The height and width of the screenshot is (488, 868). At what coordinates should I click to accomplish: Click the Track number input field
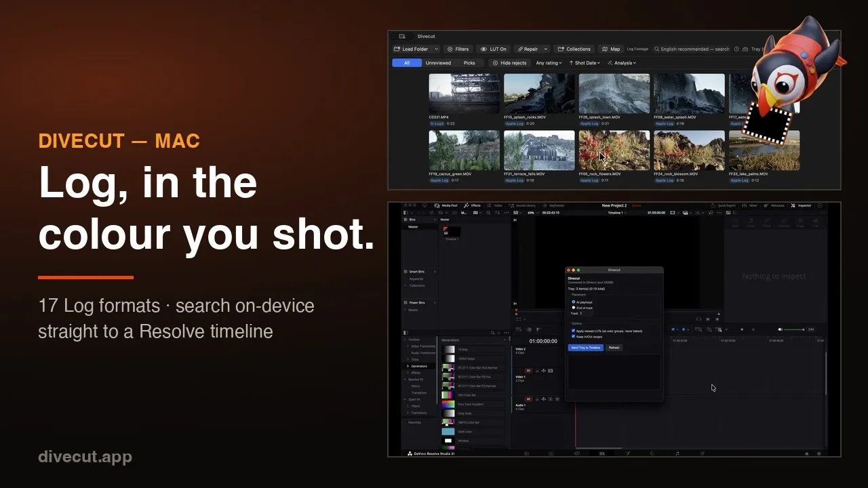587,313
